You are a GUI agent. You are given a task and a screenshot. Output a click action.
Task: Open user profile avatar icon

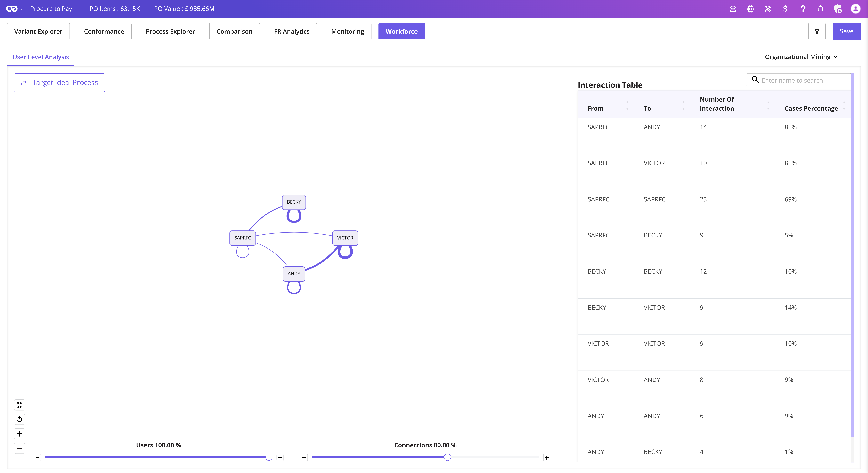856,9
